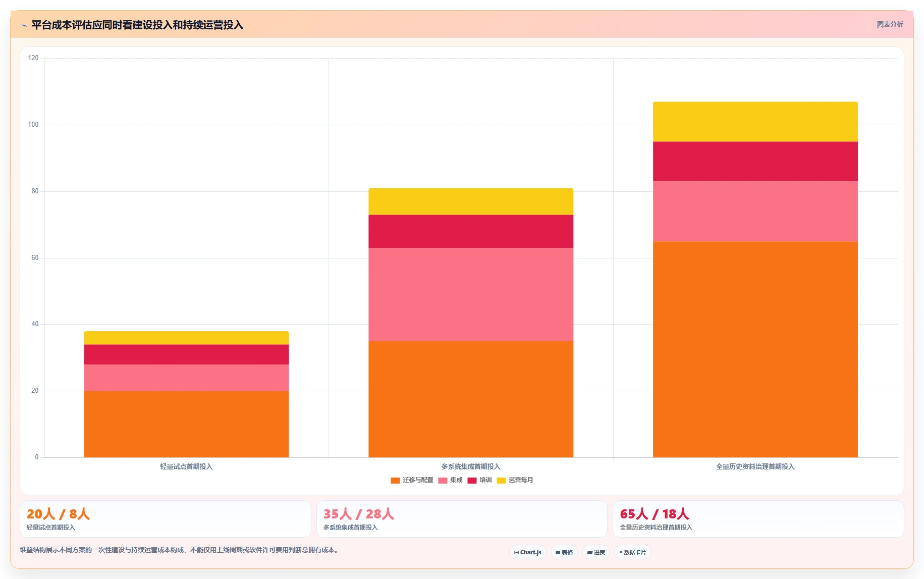Screen dimensions: 924x579
Task: Click the yellow segment of 轻量试点首期投入 bar
Action: tap(186, 338)
